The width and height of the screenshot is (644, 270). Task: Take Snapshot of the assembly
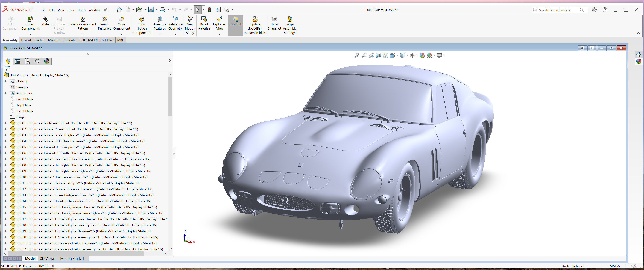click(x=274, y=24)
